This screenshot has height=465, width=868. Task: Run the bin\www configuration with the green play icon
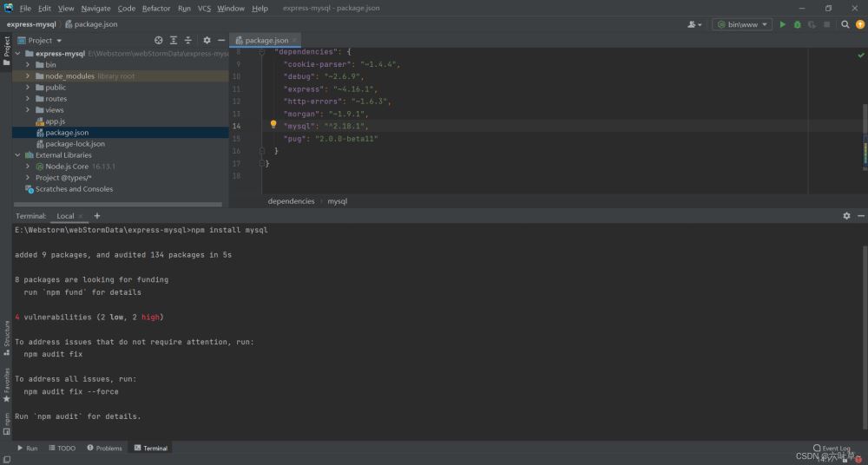coord(782,24)
